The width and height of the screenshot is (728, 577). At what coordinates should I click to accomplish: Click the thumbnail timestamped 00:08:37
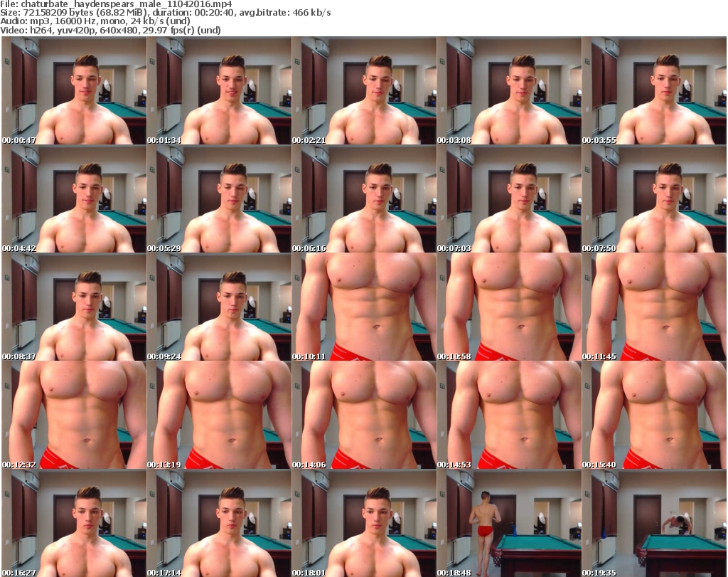(74, 307)
